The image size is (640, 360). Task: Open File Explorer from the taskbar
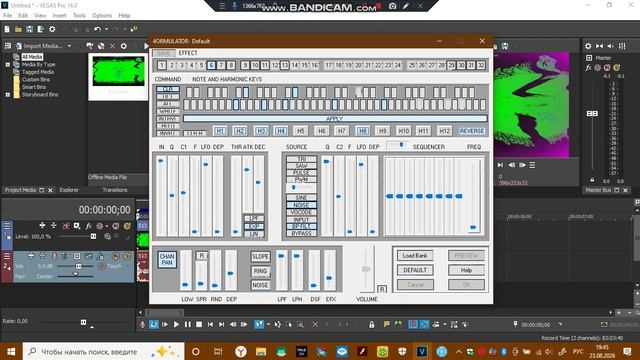tap(261, 351)
